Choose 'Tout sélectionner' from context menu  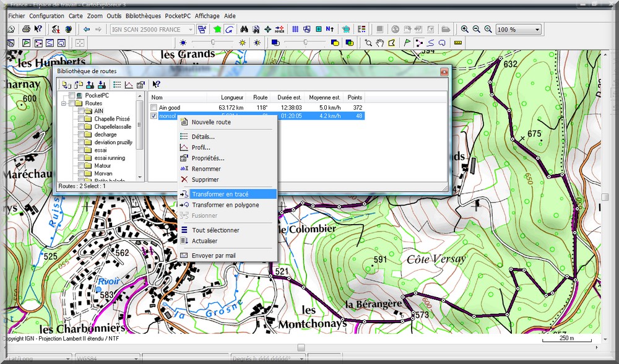coord(227,230)
